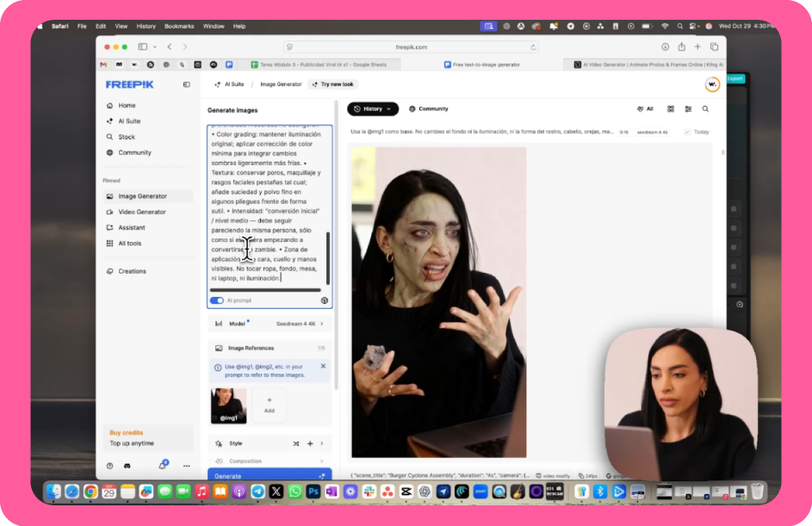Open the All filter dropdown
The width and height of the screenshot is (812, 526).
(x=645, y=109)
